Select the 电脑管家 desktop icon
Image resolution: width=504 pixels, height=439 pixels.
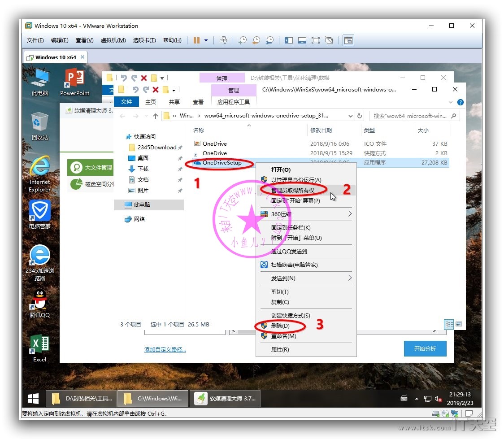coord(40,214)
